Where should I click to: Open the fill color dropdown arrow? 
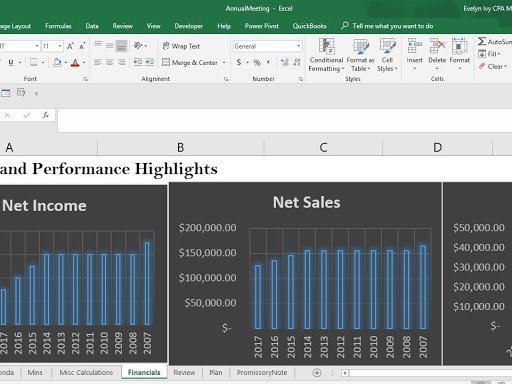(66, 63)
